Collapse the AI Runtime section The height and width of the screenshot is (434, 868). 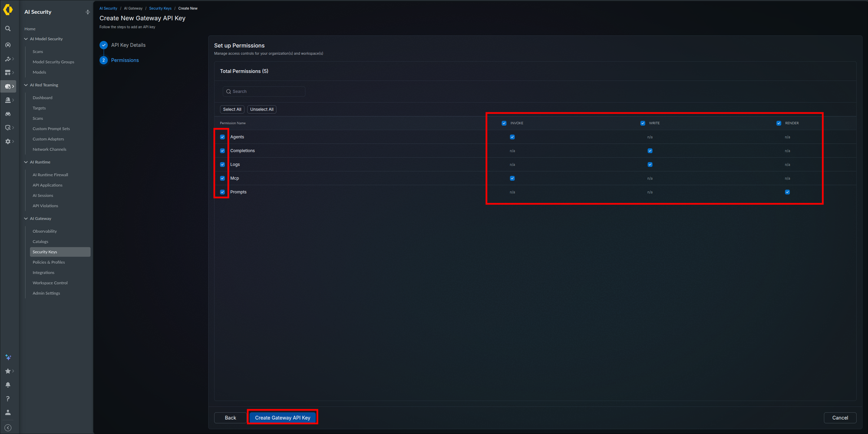(x=26, y=162)
